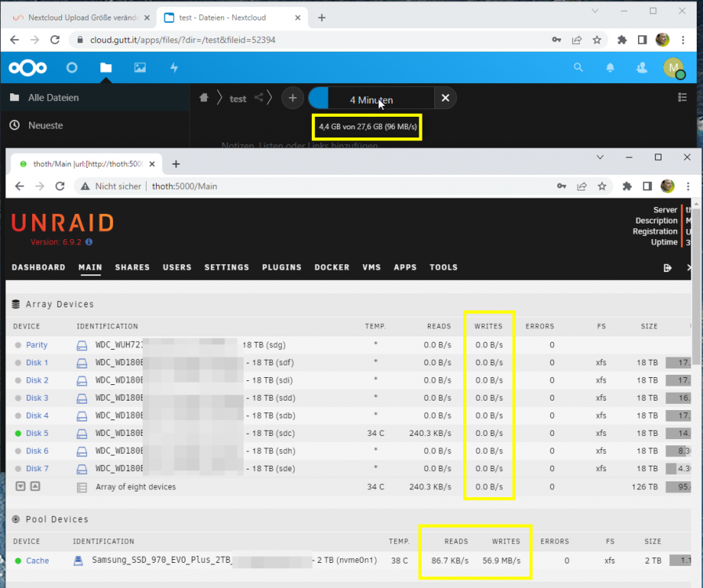Click the Disk 5 green status indicator

18,434
